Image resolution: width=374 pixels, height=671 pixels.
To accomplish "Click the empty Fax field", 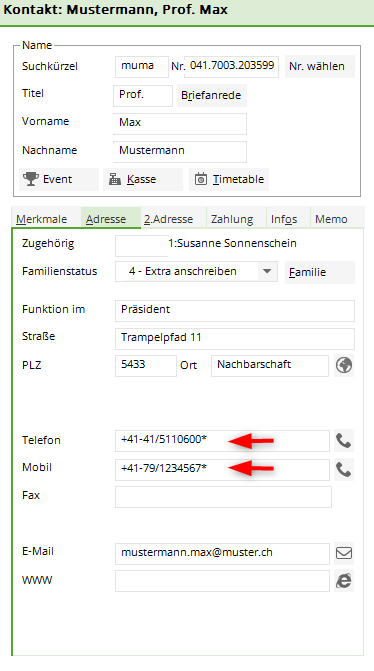I will 223,497.
